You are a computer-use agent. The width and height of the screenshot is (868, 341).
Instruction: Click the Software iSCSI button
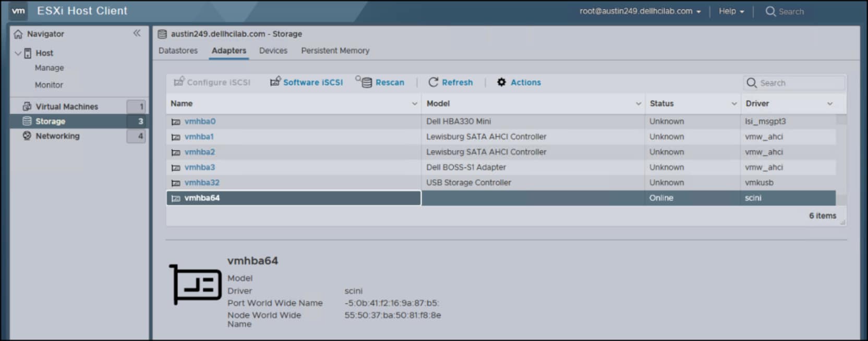point(307,82)
